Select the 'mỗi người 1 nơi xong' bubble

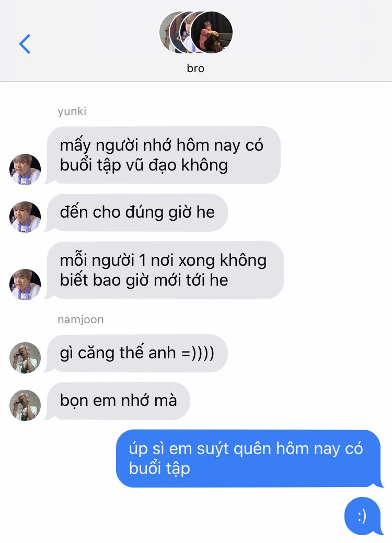tap(164, 270)
